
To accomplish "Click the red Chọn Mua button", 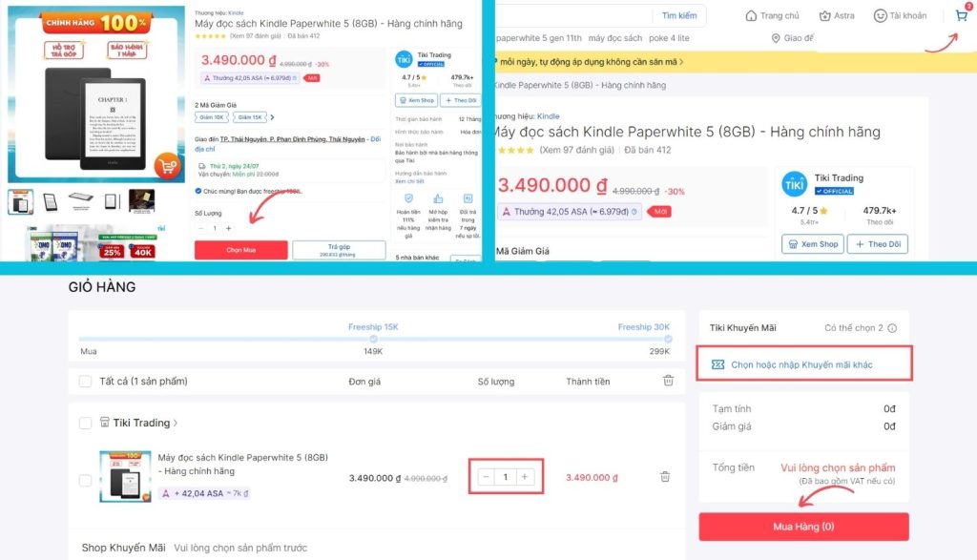I will [241, 250].
